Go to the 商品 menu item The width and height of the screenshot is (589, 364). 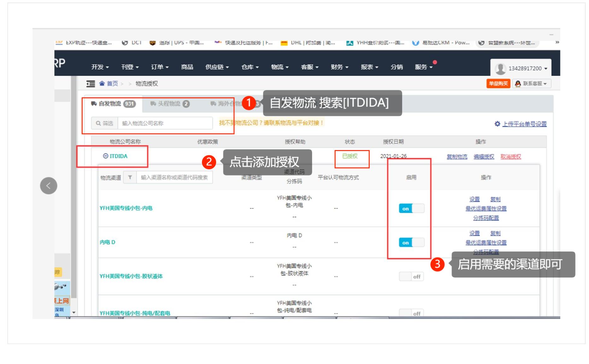[x=187, y=67]
